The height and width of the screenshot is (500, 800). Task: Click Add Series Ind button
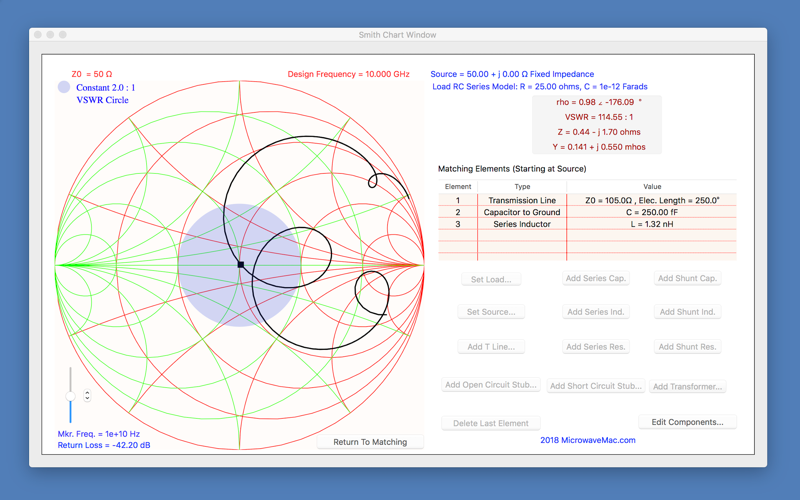[x=595, y=312]
